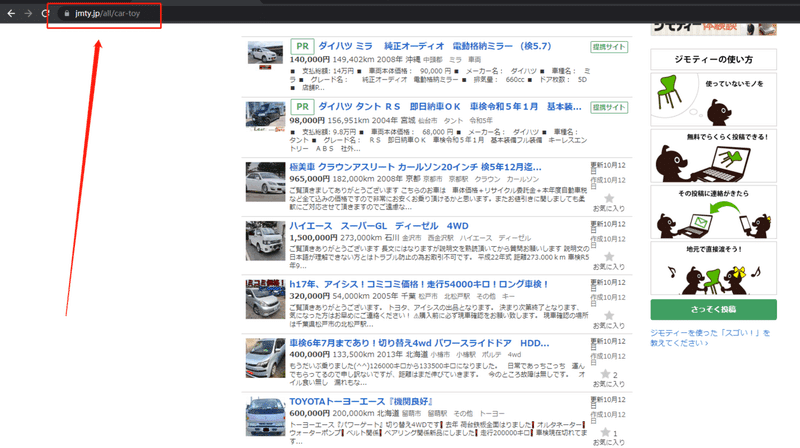Viewport: 800px width, 448px height.
Task: Select the jmty.jp/all/car-toy address bar
Action: 107,13
